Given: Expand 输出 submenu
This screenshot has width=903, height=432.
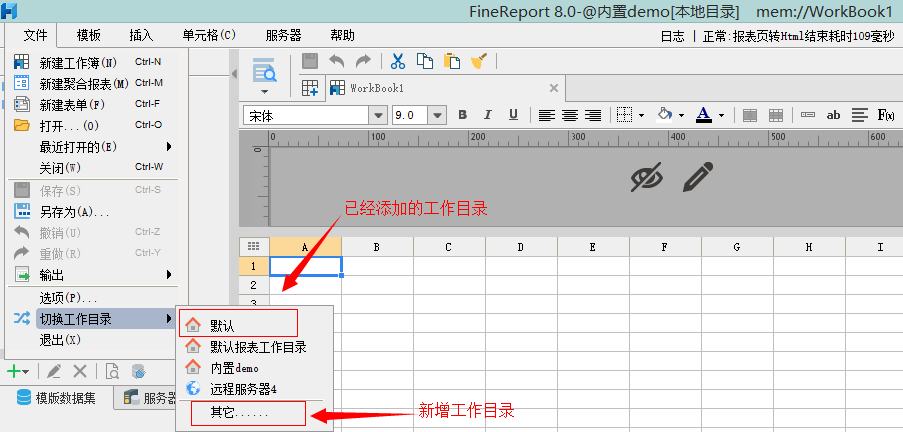Looking at the screenshot, I should [169, 275].
